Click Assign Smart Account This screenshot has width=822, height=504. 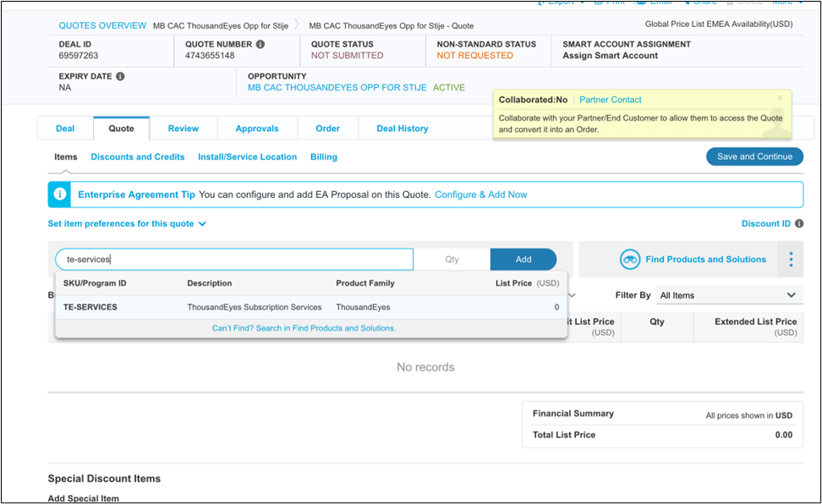coord(611,56)
